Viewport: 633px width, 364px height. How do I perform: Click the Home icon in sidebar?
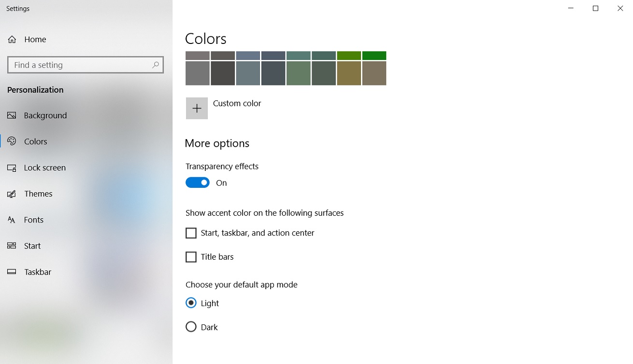12,40
